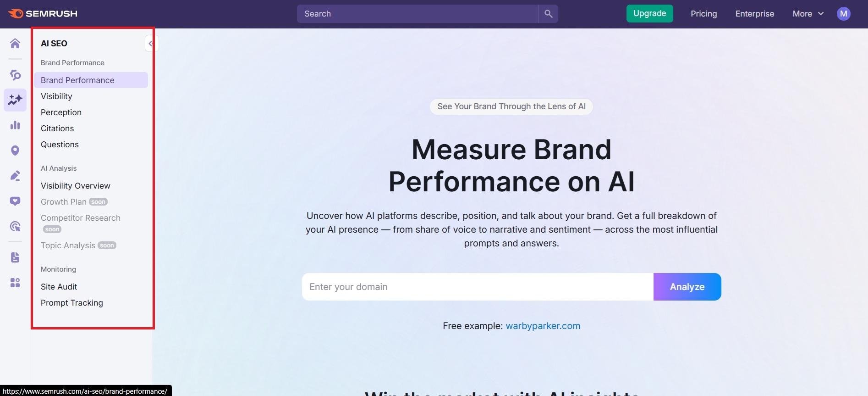The image size is (868, 396).
Task: Open the AI SEO sparkles icon
Action: (x=15, y=100)
